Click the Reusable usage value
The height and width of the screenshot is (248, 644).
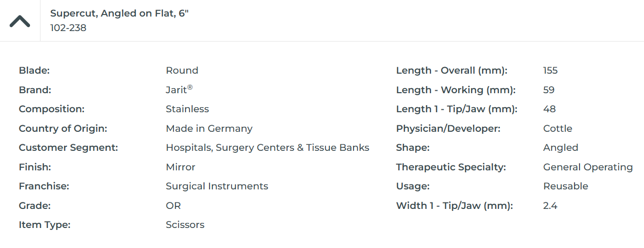565,186
